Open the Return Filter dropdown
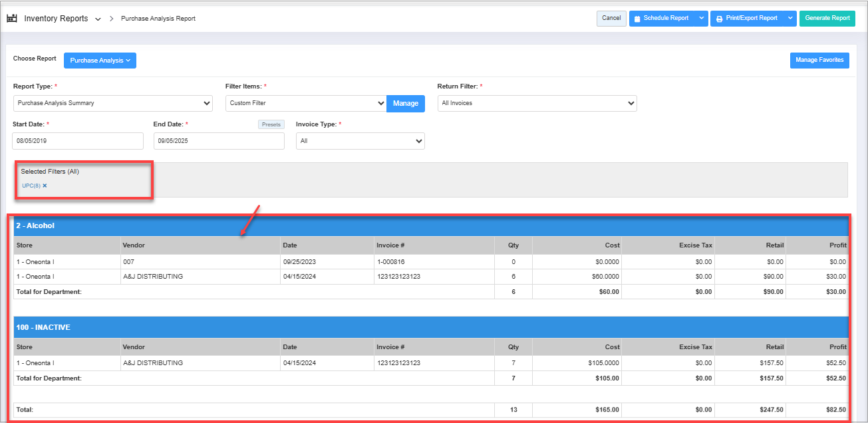This screenshot has height=423, width=868. [x=537, y=103]
